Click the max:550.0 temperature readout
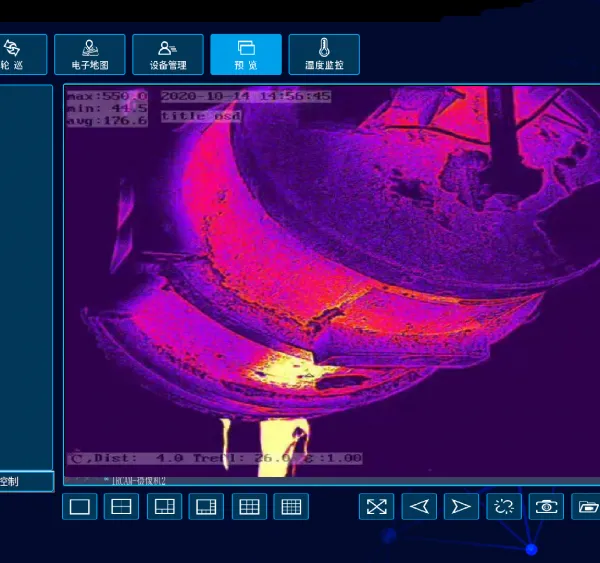 [x=107, y=96]
